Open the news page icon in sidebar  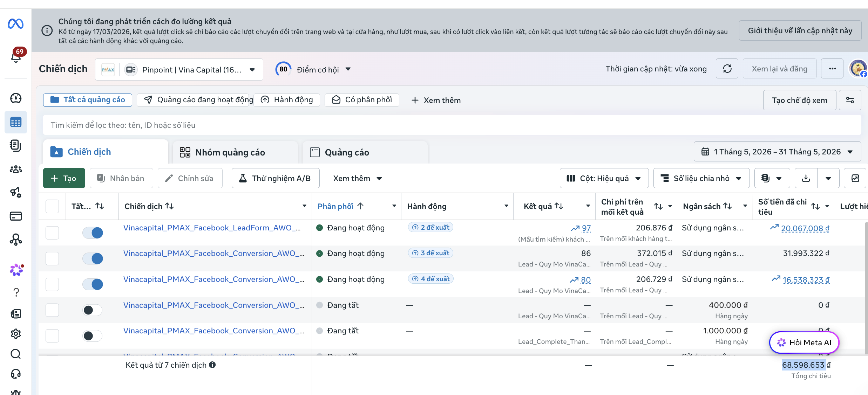[x=16, y=314]
